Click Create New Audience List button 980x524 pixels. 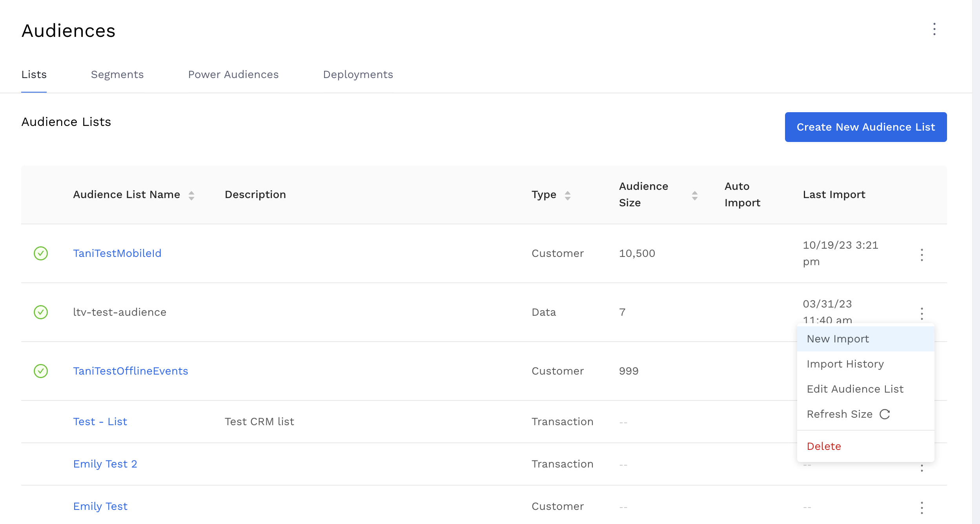click(865, 127)
